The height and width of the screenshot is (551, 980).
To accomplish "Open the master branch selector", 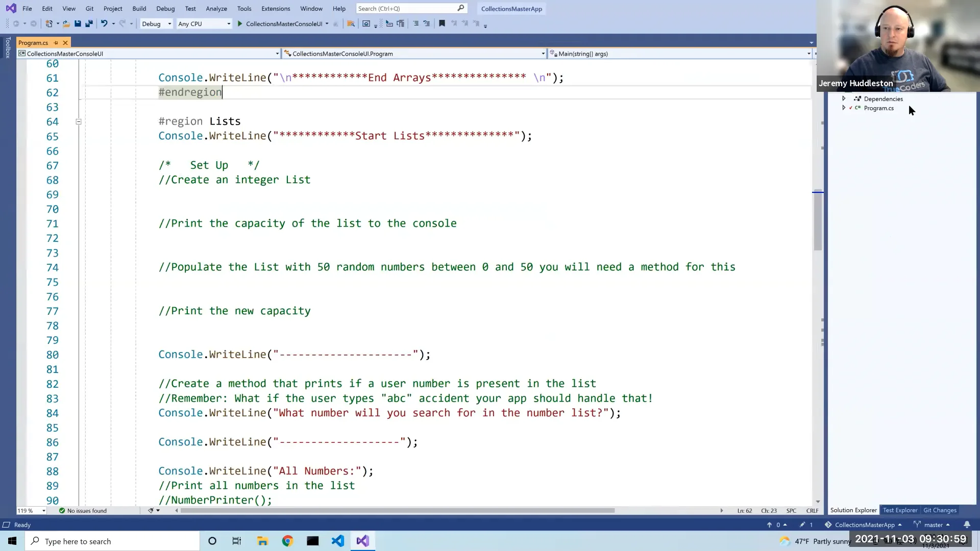I will [933, 524].
